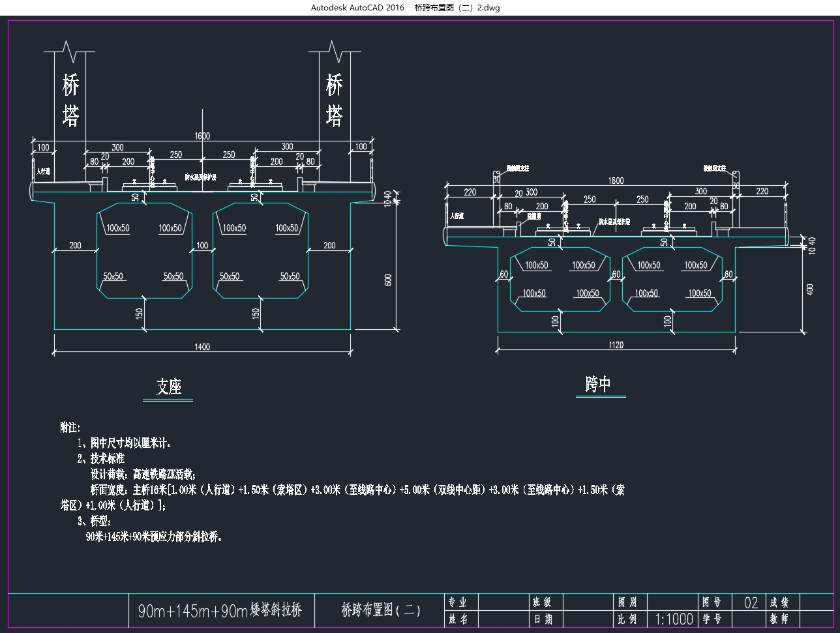Select the 3、桥型: note line
This screenshot has height=633, width=840.
95,522
